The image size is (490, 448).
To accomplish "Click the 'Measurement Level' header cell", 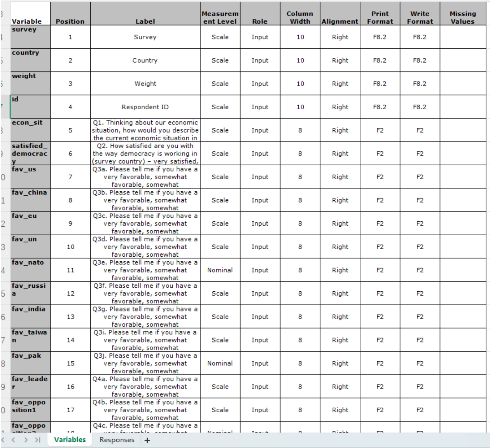I will [x=220, y=14].
